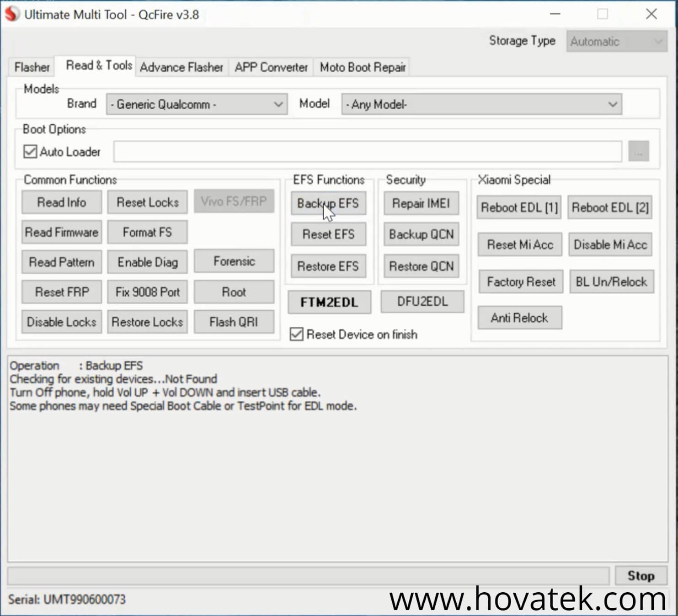Close the QcFire window
This screenshot has width=678, height=616.
(651, 14)
